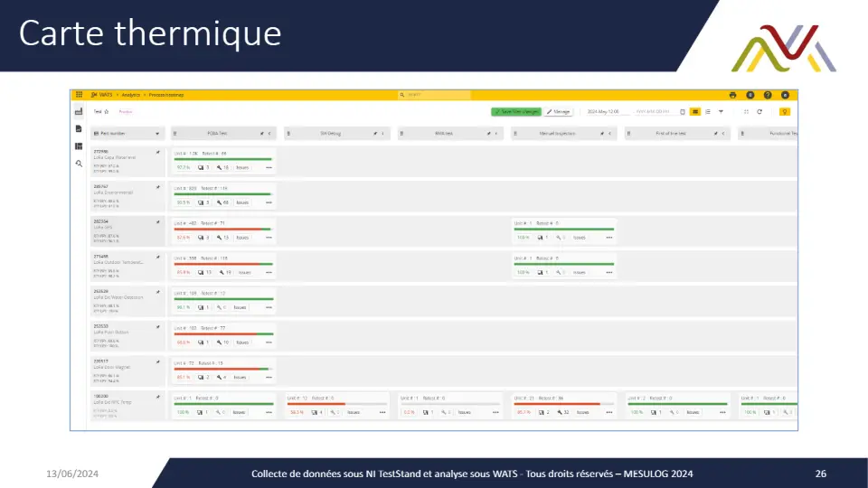Open Issues on part 271488 Manual Inspection card
Image resolution: width=868 pixels, height=488 pixels.
tap(580, 272)
